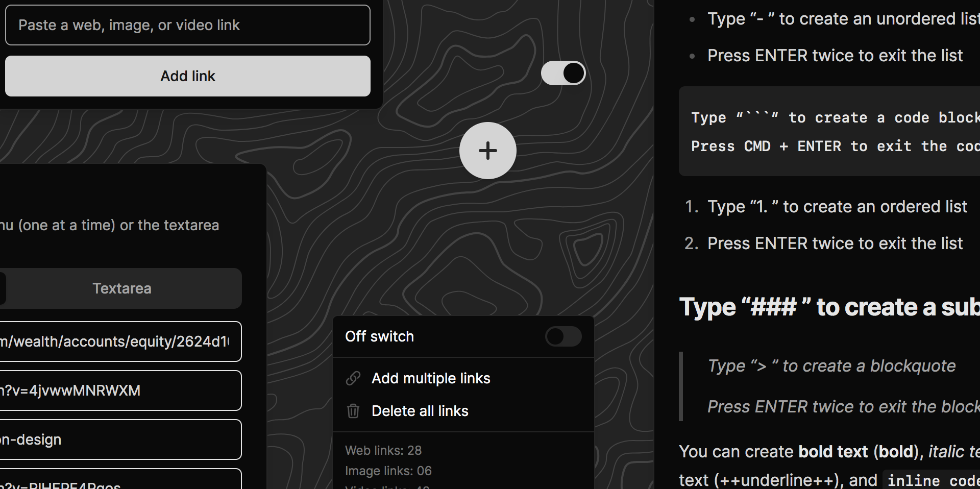980x489 pixels.
Task: Click the Off switch label
Action: click(379, 336)
